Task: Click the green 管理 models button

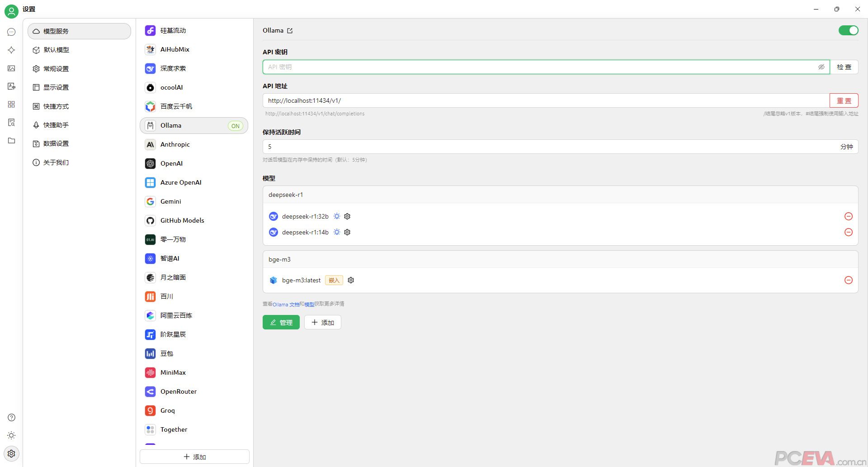Action: tap(281, 322)
